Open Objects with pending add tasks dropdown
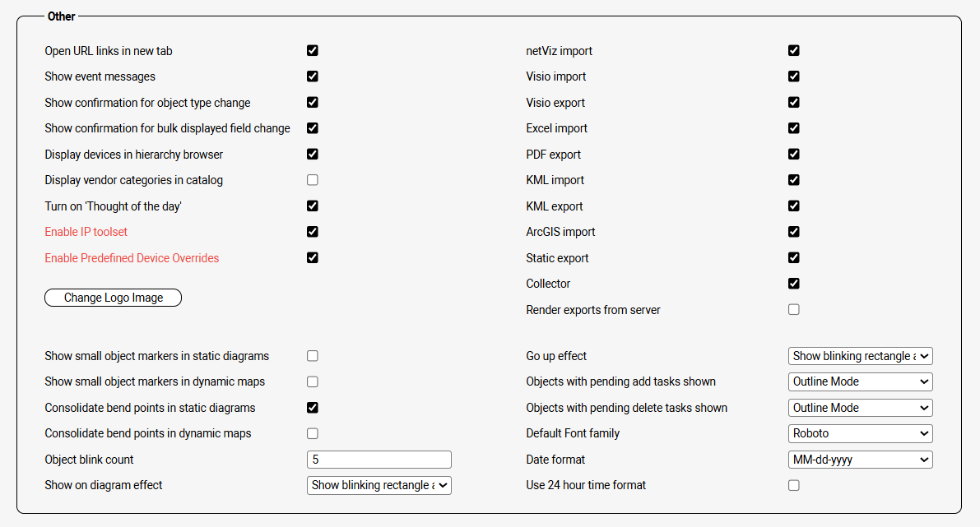The height and width of the screenshot is (527, 980). click(x=860, y=381)
